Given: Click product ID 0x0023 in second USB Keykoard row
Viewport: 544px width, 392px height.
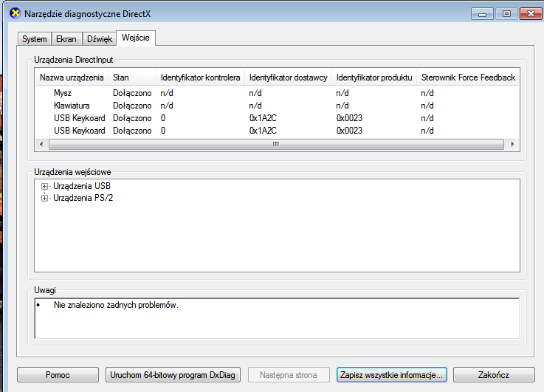Looking at the screenshot, I should tap(349, 131).
